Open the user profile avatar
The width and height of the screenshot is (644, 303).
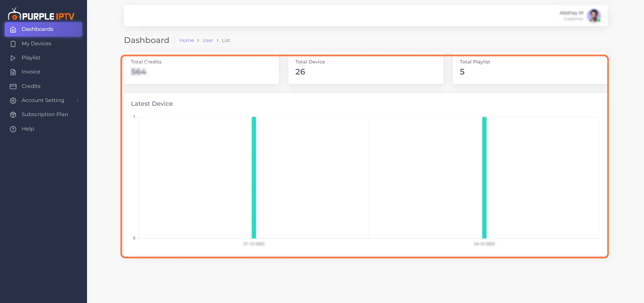pos(594,15)
